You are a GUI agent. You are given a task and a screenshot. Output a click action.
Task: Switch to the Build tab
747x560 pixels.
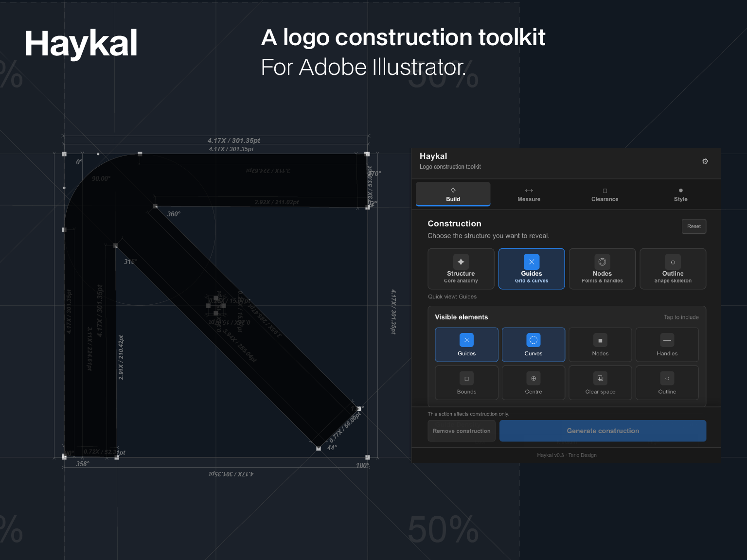[x=453, y=194]
